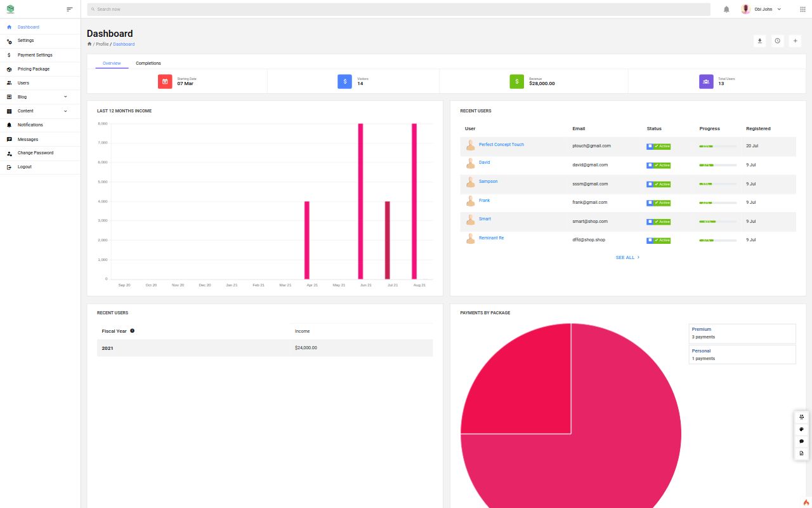Open the Obi John account dropdown arrow
Image resolution: width=812 pixels, height=508 pixels.
(779, 10)
